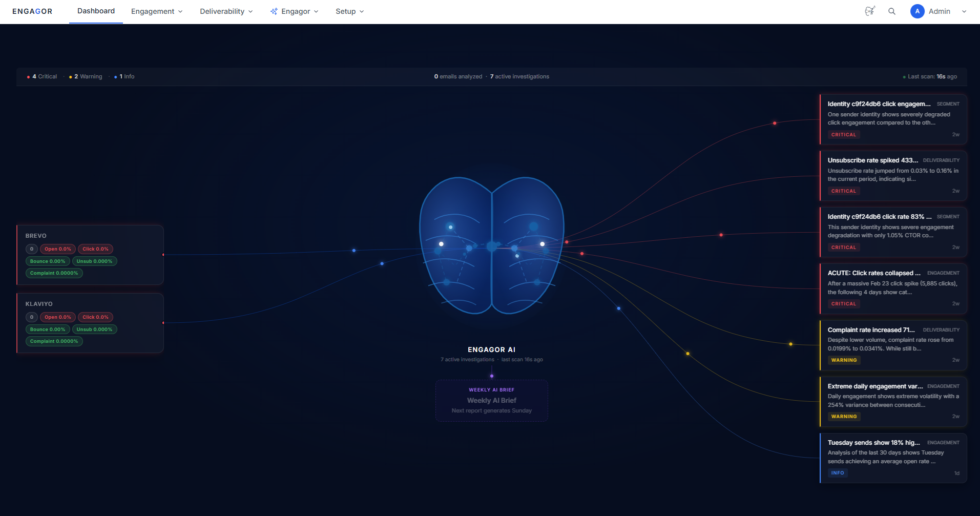Click DELIVERABILITY tag on Unsubscribe rate spiked card
Screen dimensions: 980x516
941,160
